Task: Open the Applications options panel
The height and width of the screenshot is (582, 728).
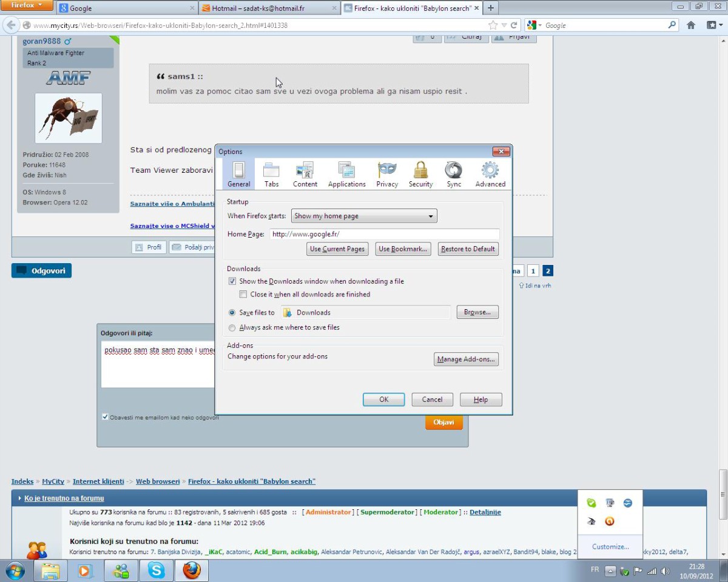Action: (x=347, y=175)
